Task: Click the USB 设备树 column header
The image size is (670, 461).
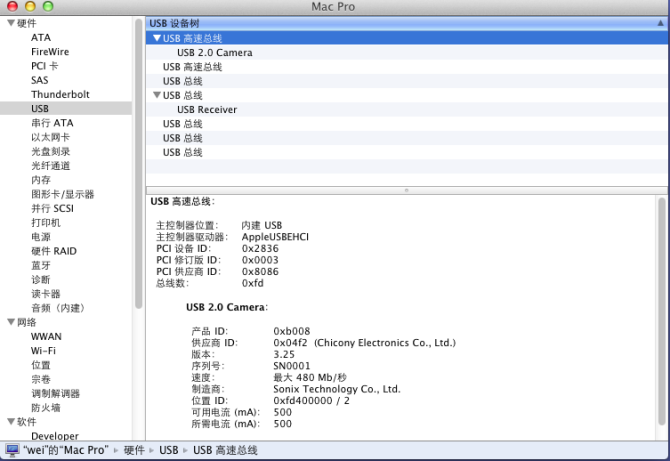Action: pyautogui.click(x=406, y=23)
